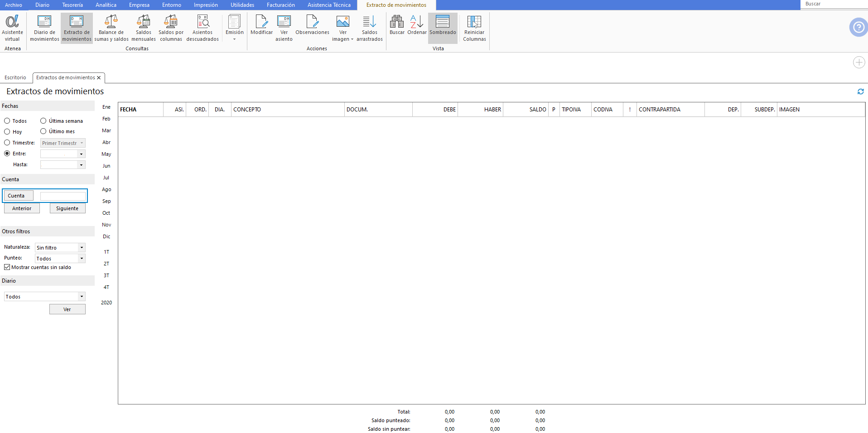Open the Archivo menu
Image resolution: width=868 pixels, height=433 pixels.
point(14,5)
